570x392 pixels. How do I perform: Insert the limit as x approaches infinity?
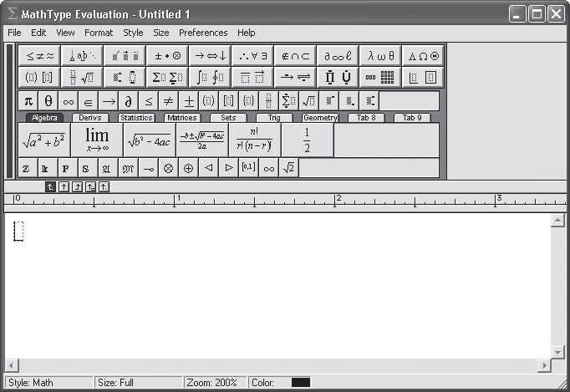click(x=97, y=140)
